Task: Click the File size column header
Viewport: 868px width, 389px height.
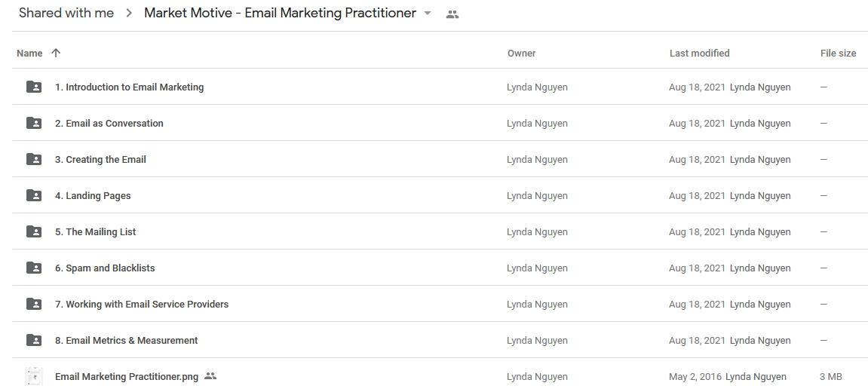Action: (x=838, y=53)
